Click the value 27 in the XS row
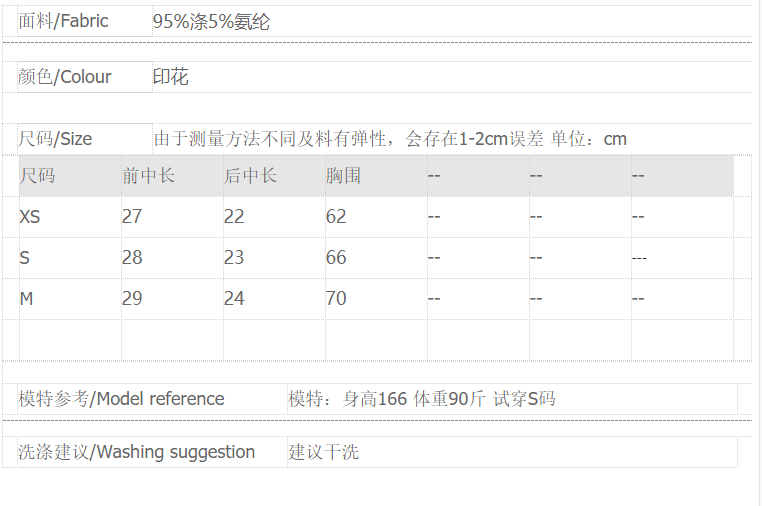Viewport: 762px width, 506px height. coord(132,217)
